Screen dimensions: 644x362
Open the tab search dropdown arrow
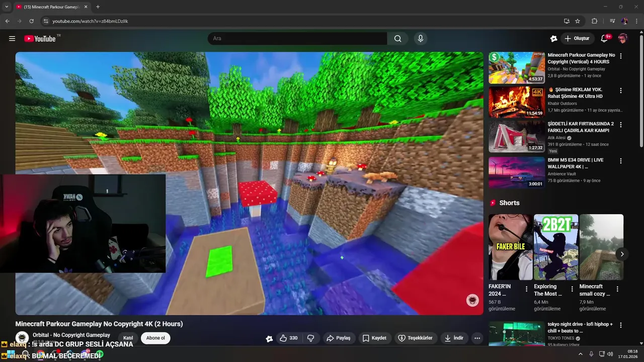click(x=7, y=7)
